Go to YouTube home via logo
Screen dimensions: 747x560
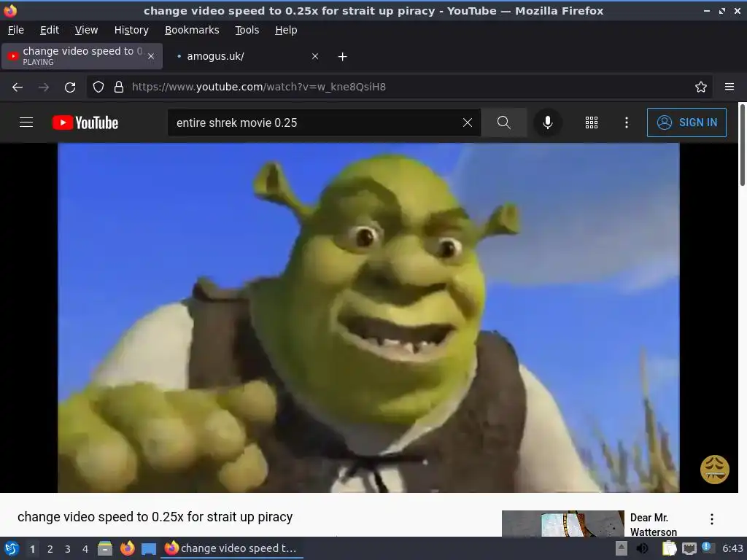click(85, 122)
